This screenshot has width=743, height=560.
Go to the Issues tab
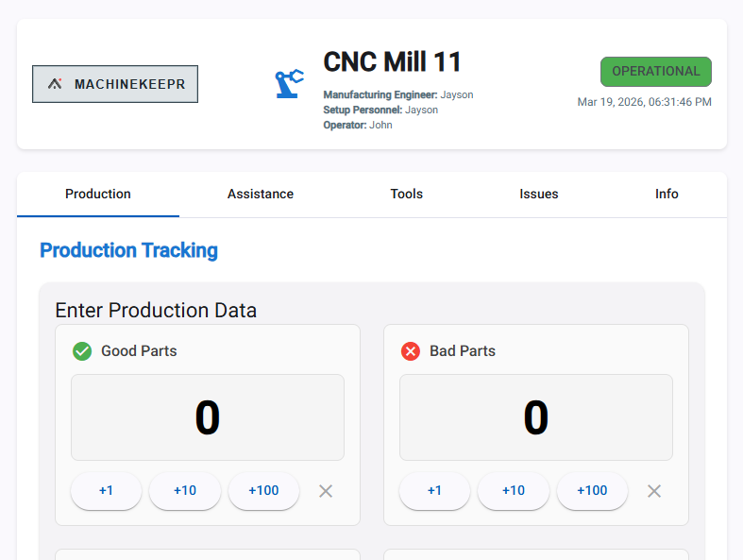539,195
